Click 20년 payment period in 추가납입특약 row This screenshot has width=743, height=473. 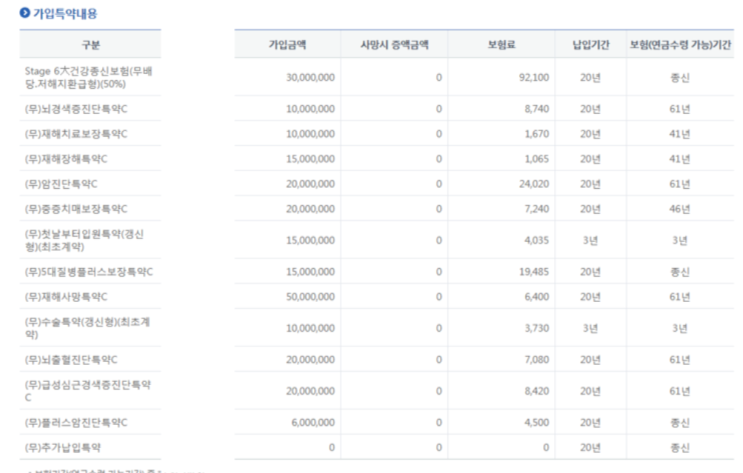[590, 448]
